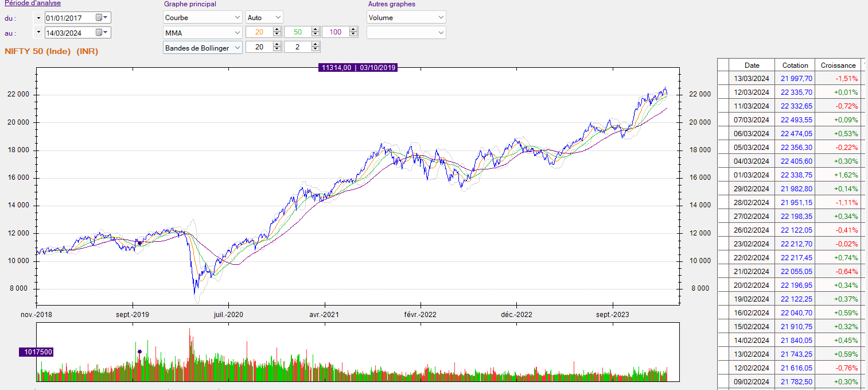868x390 pixels.
Task: Sort table by Cotation column header
Action: [795, 65]
